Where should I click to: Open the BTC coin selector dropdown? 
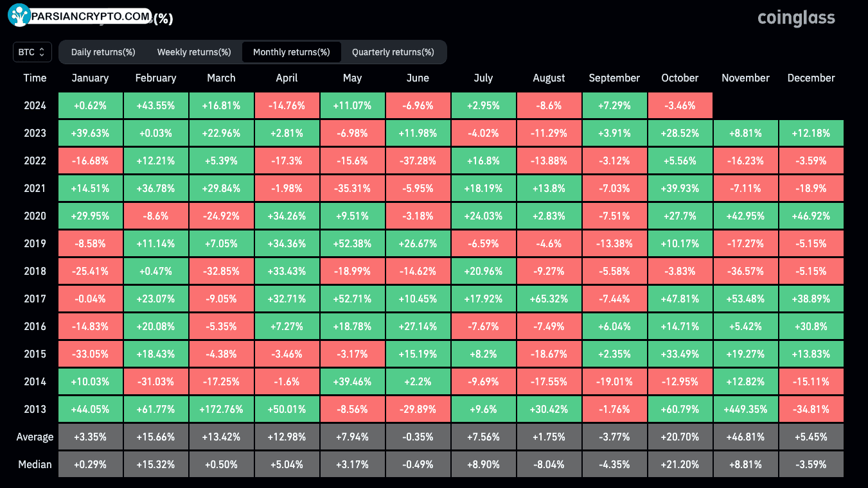(x=32, y=52)
